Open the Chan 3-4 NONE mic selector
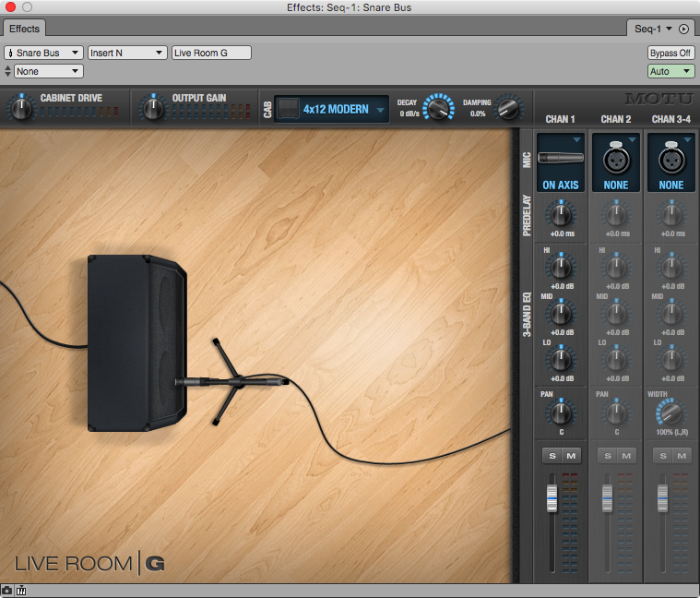Screen dimensions: 700x598 pyautogui.click(x=671, y=162)
